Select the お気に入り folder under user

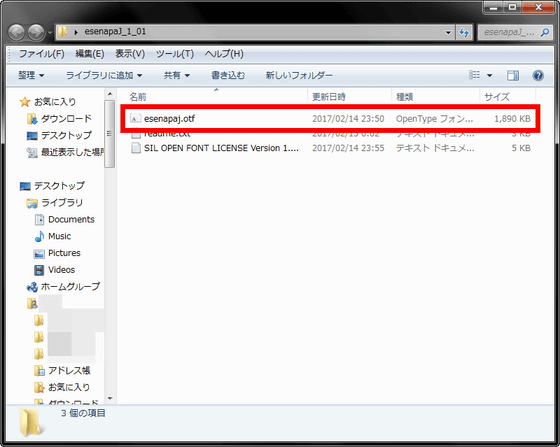pos(69,387)
